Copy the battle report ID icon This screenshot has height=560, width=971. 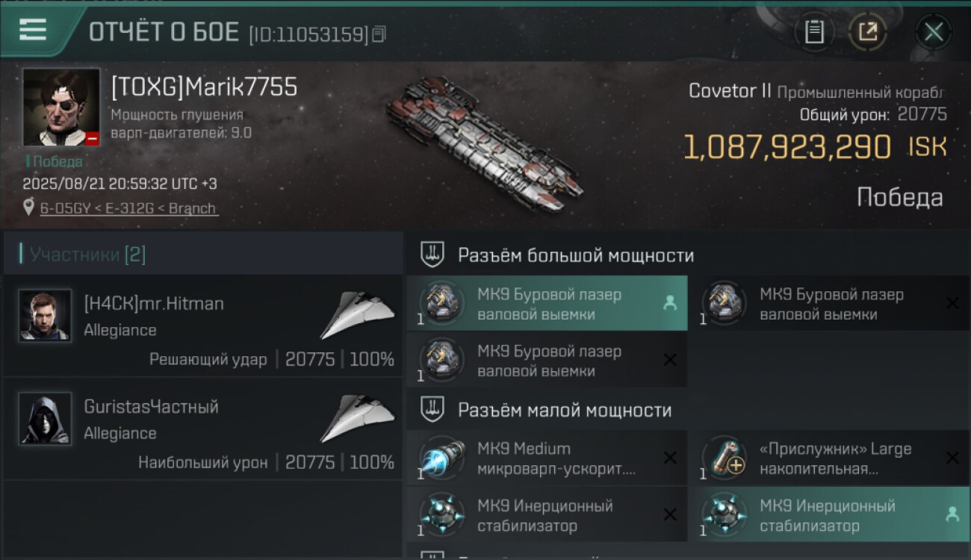[379, 34]
